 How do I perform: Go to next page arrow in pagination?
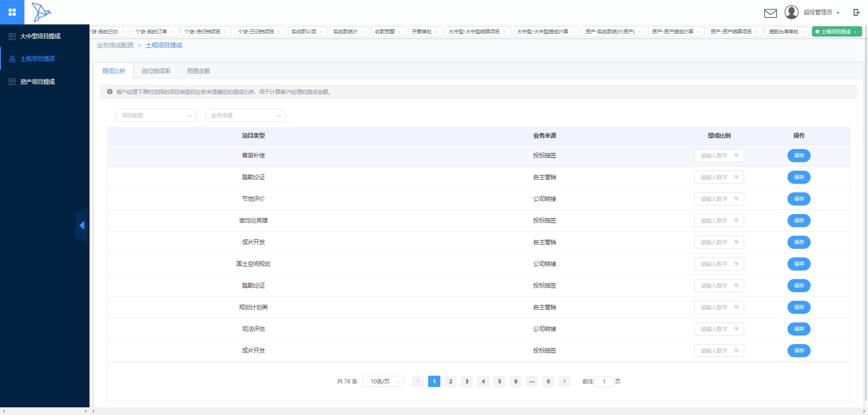pos(565,382)
